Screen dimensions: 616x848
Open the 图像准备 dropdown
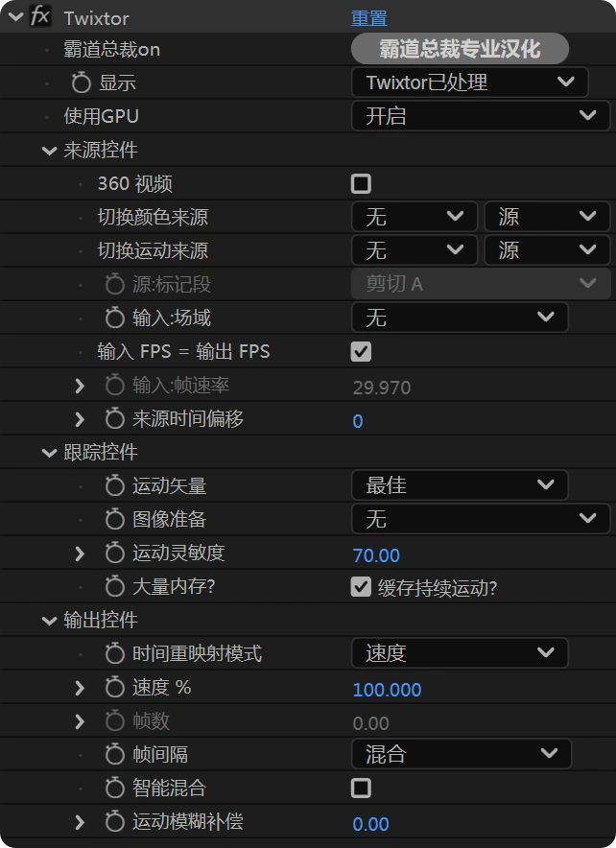[x=481, y=519]
